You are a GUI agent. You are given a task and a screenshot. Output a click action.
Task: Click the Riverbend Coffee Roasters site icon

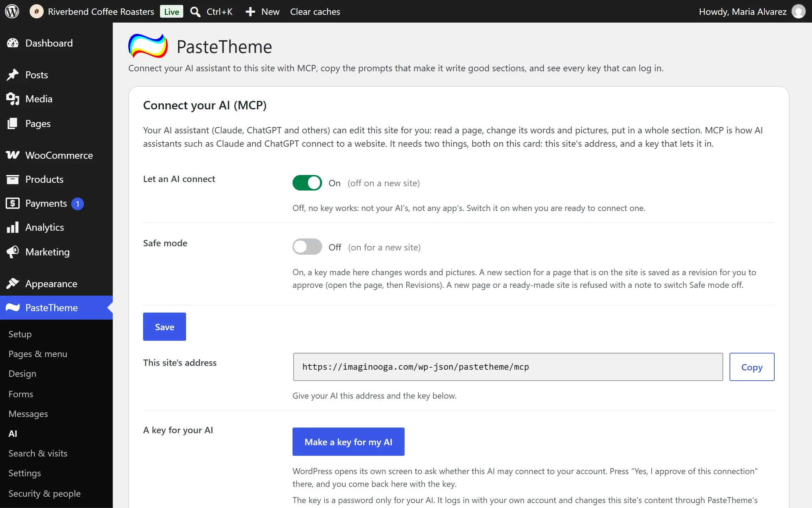[x=36, y=12]
